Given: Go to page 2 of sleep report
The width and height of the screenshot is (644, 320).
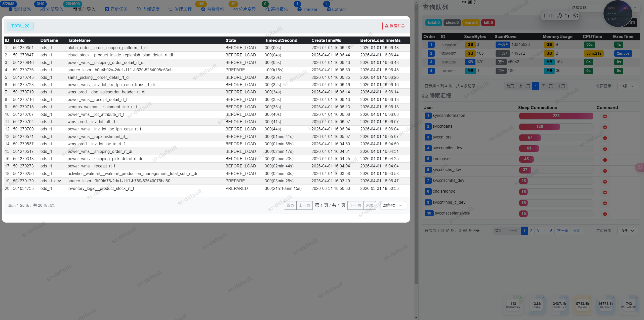Looking at the screenshot, I should point(531,231).
